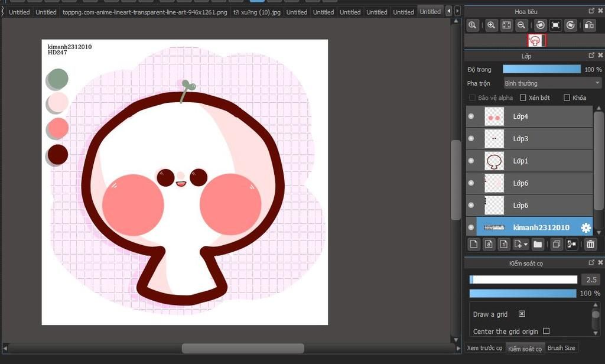Viewport: 605px width, 364px height.
Task: Uncheck the Draw a grid option
Action: 522,314
